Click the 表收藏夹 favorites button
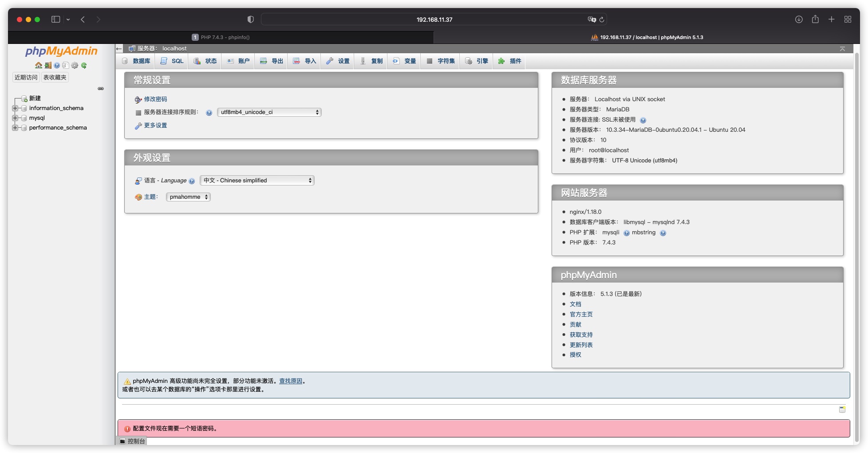Screen dimensions: 868x453 click(x=55, y=77)
